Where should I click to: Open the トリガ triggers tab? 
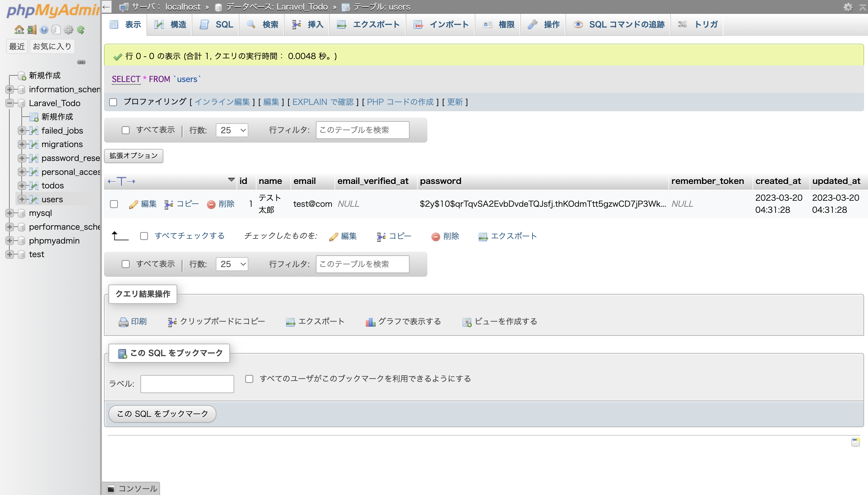coord(697,24)
